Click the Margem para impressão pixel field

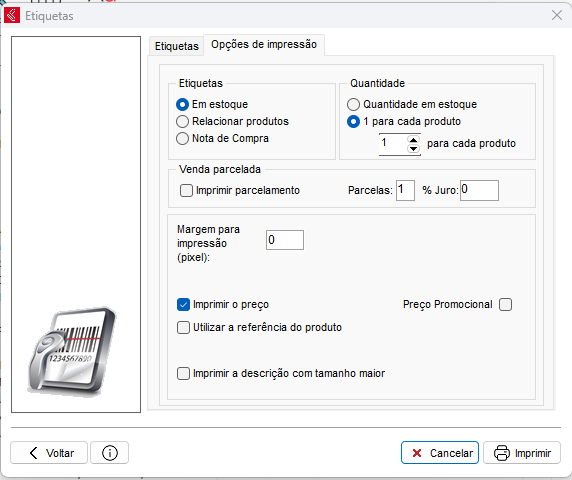pos(285,240)
